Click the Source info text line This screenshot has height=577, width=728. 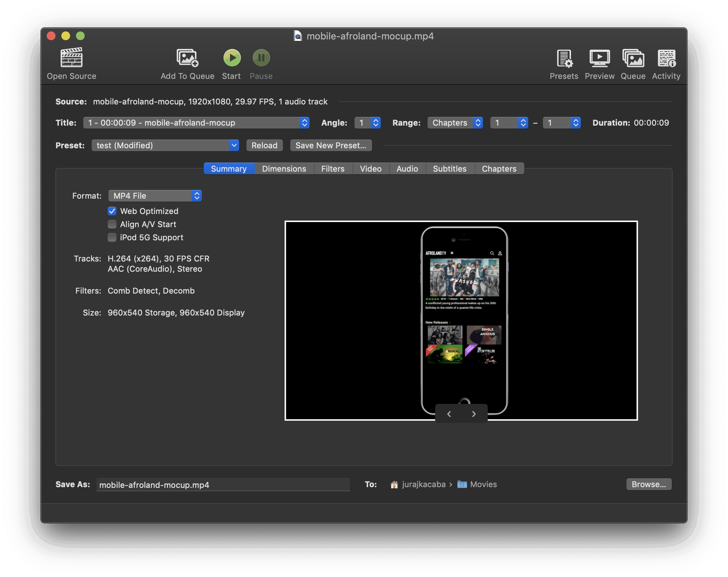coord(210,102)
